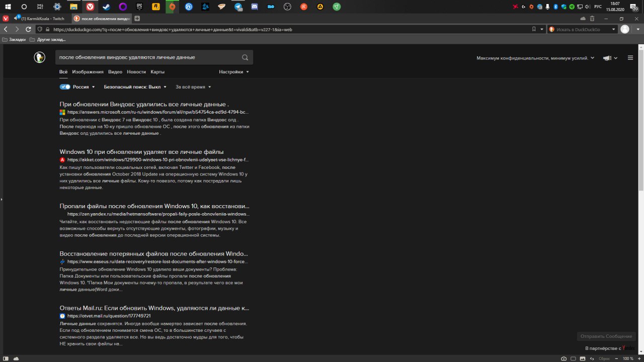
Task: Select the Всё search tab
Action: point(63,72)
